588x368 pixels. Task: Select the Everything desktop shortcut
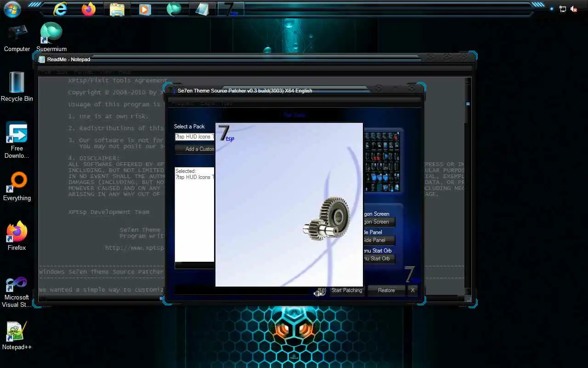[x=17, y=187]
